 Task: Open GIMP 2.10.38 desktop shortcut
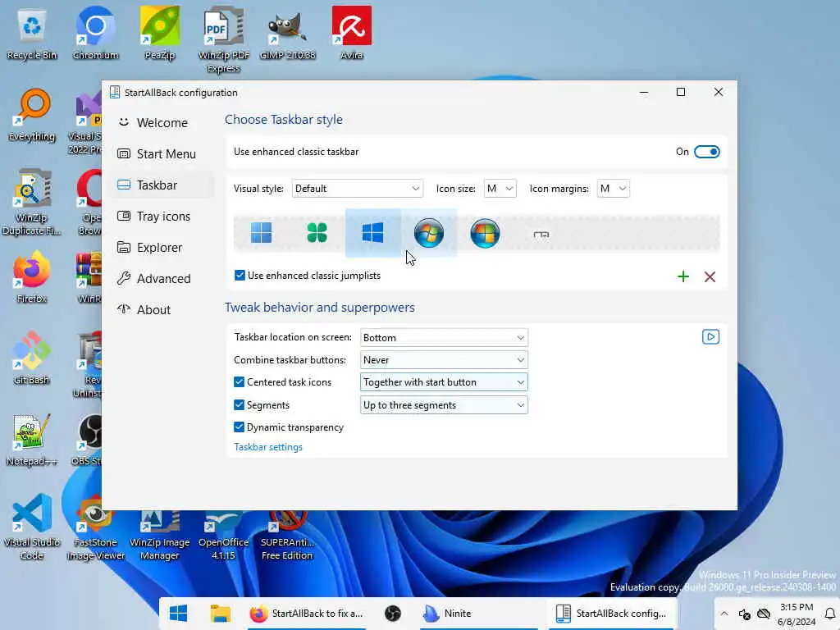click(x=288, y=33)
